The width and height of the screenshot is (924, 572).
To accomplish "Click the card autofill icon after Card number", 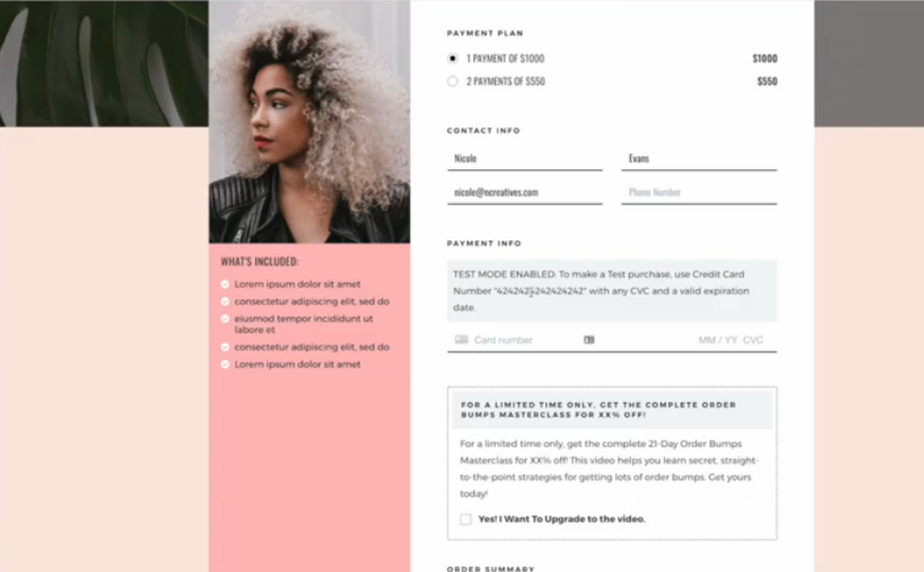I will [589, 340].
